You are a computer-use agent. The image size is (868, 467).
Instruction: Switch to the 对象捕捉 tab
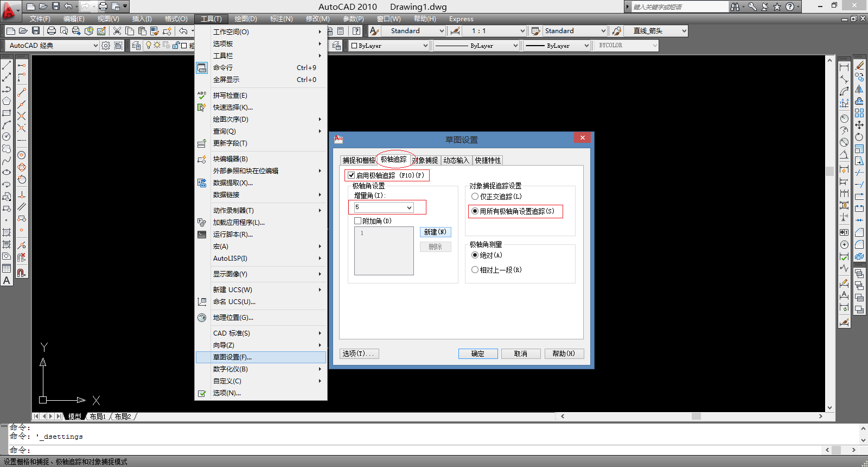pyautogui.click(x=425, y=160)
